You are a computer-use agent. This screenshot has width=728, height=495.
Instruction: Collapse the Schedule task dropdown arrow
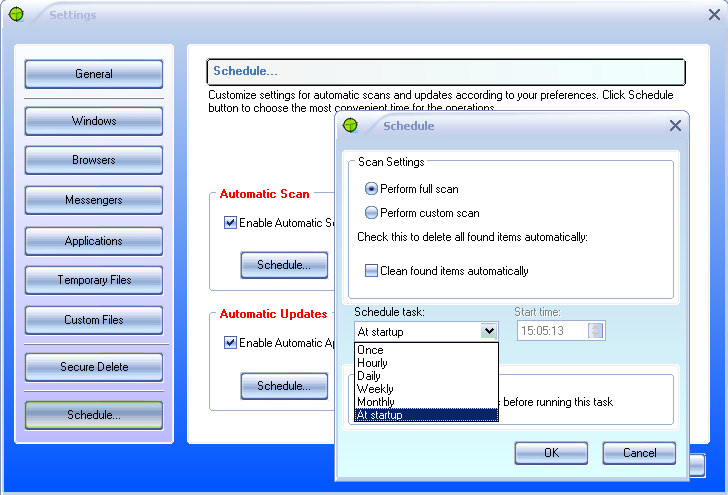pos(488,331)
